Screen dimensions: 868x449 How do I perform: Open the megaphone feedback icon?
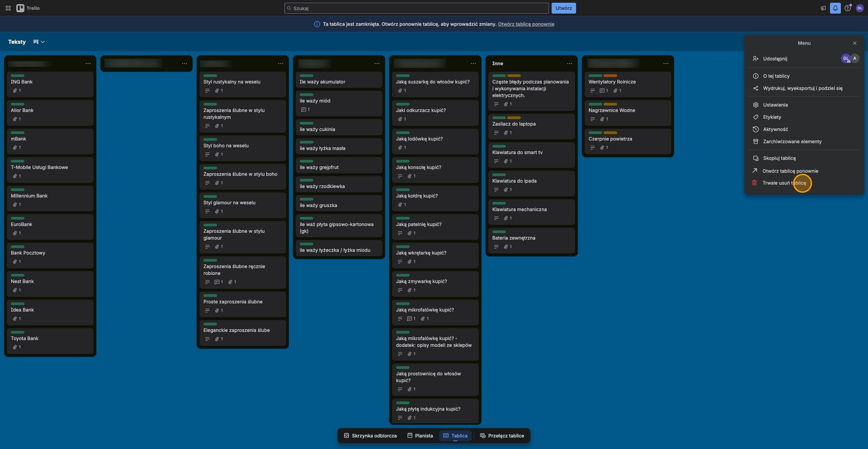[823, 8]
